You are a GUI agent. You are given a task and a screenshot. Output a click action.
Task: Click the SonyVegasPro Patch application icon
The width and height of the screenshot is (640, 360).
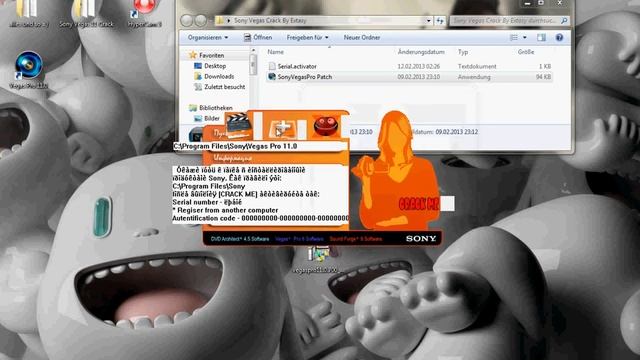(272, 77)
